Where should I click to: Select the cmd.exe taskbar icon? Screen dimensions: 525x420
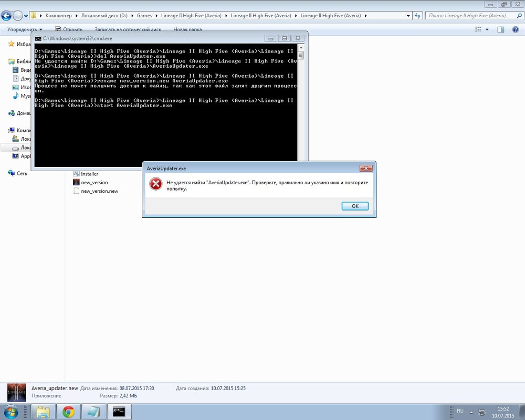(119, 412)
